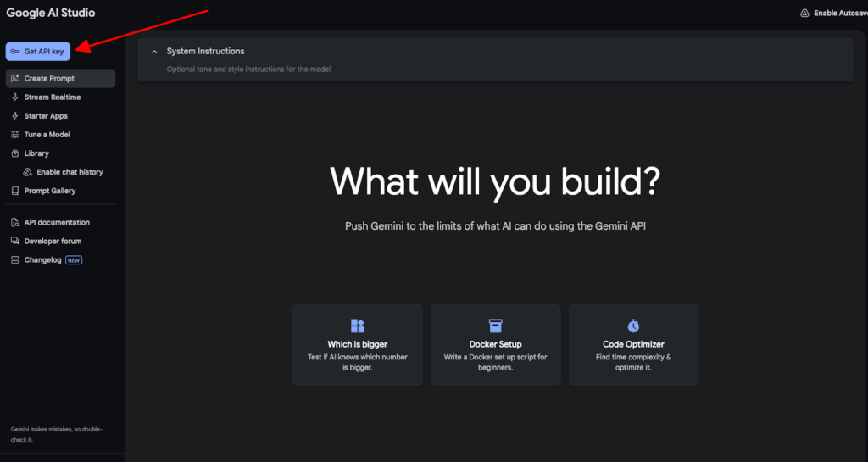Click 'Find time complexity & optimize it' description
This screenshot has width=868, height=462.
[633, 363]
